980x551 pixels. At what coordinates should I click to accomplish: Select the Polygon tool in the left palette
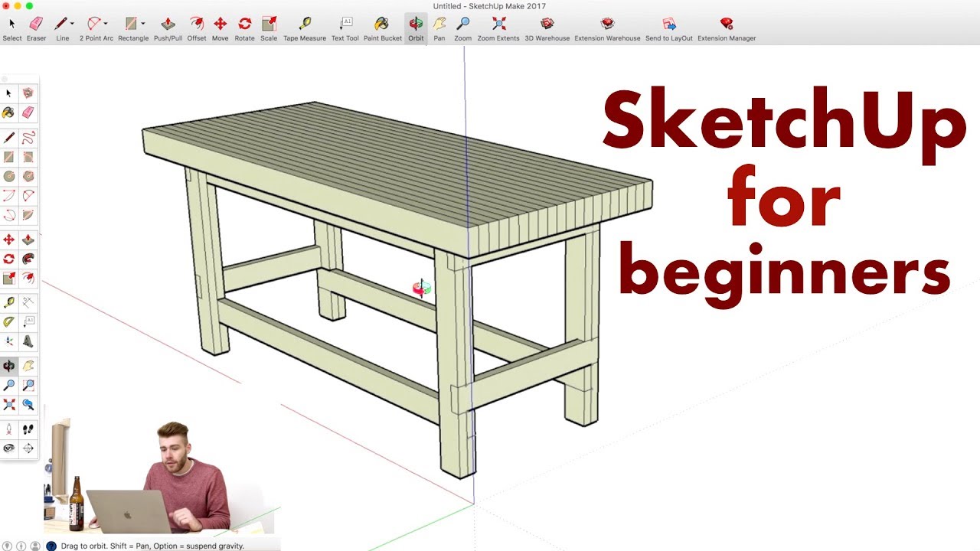pos(28,176)
